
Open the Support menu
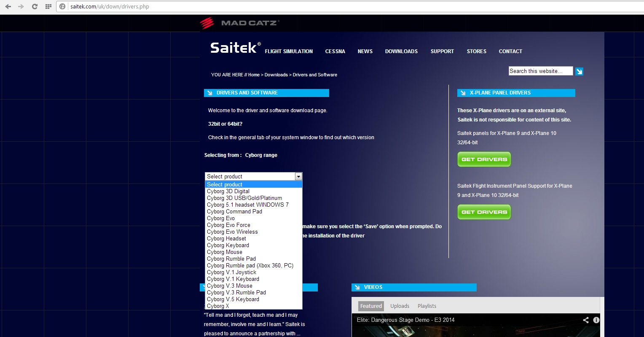pos(442,51)
